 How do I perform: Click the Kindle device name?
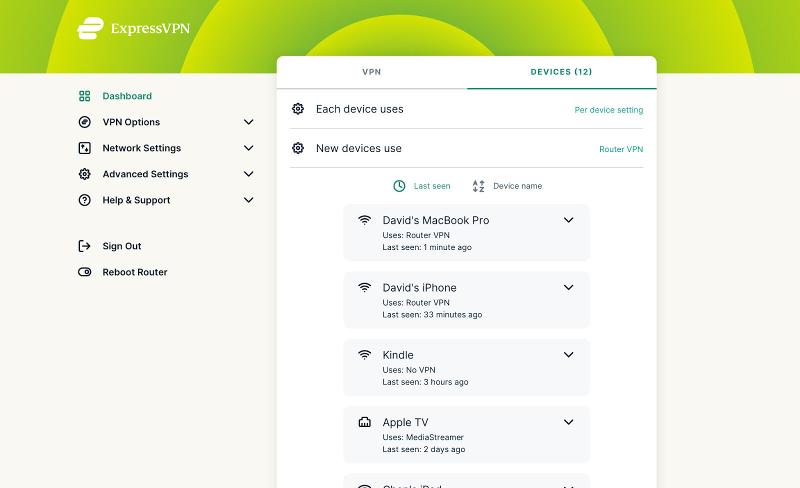point(398,355)
